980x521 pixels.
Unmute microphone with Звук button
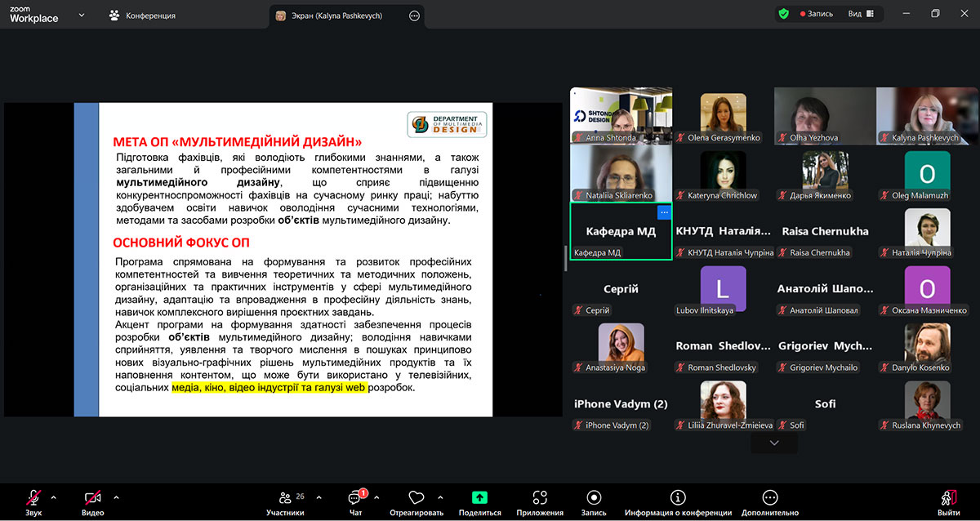(33, 500)
